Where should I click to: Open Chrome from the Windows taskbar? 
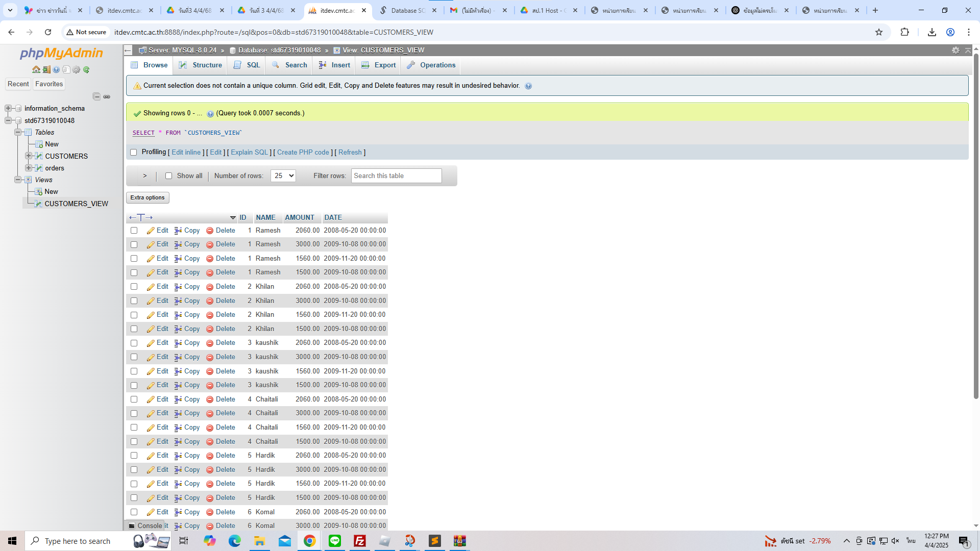(x=309, y=541)
